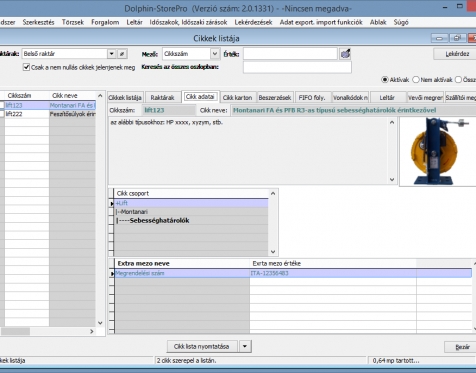Image resolution: width=476 pixels, height=373 pixels.
Task: Click the Cikk csoport column header
Action: (x=191, y=193)
